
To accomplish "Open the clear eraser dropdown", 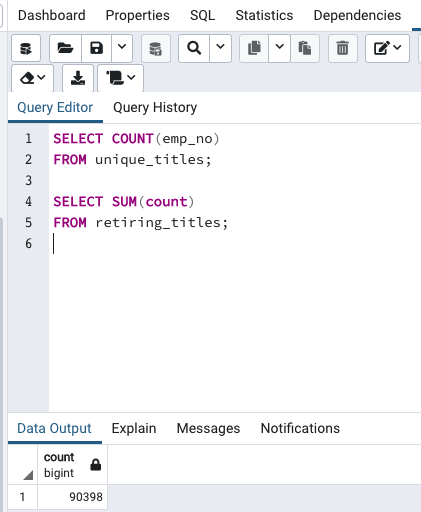I will 33,79.
